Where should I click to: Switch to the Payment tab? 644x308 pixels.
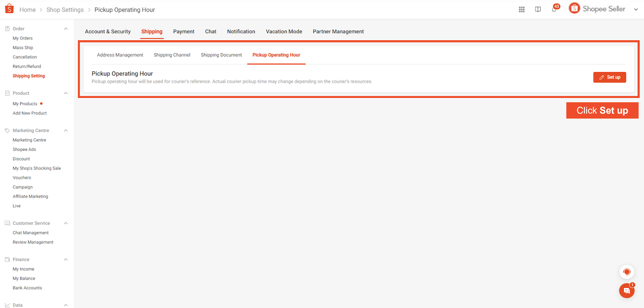point(184,31)
